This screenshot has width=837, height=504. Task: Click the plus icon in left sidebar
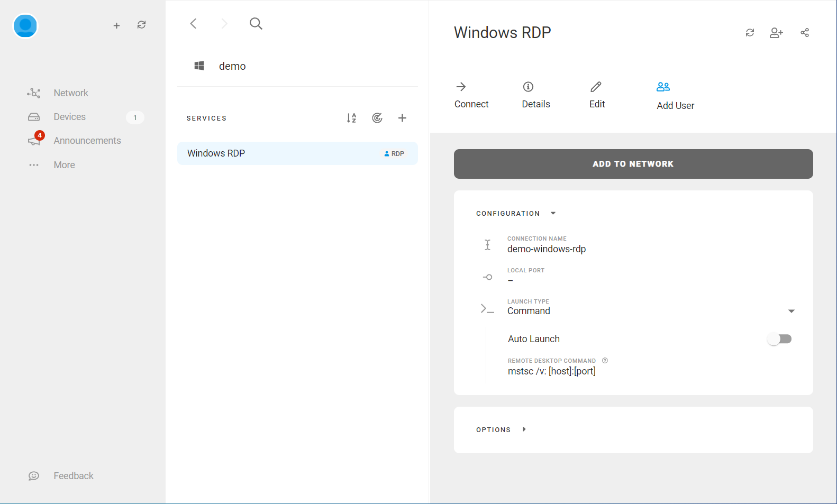click(x=116, y=25)
